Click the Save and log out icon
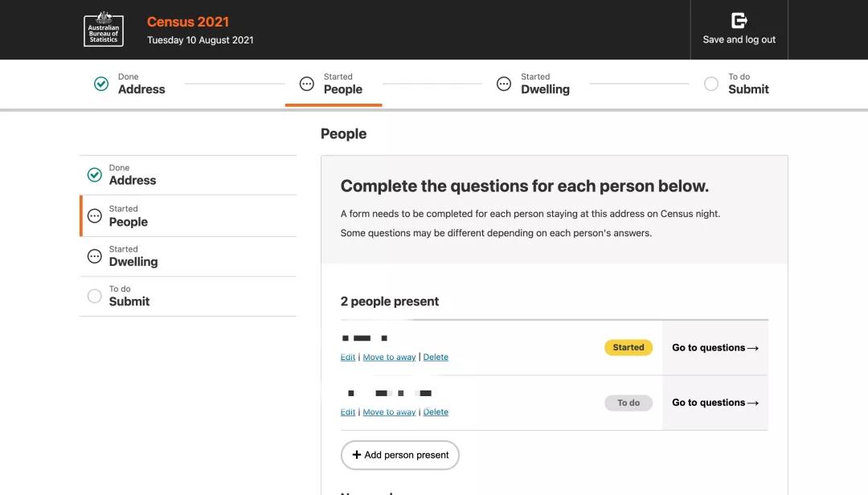The height and width of the screenshot is (495, 868). (x=738, y=19)
